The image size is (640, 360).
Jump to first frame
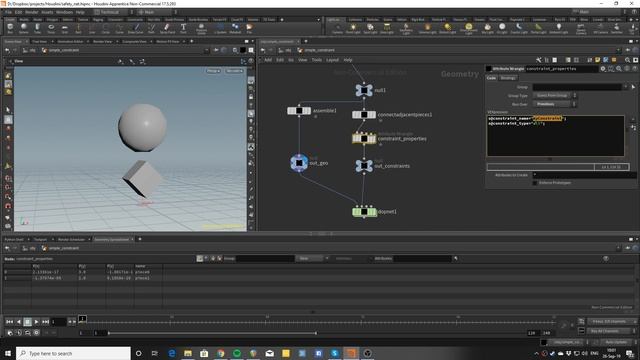[9, 322]
